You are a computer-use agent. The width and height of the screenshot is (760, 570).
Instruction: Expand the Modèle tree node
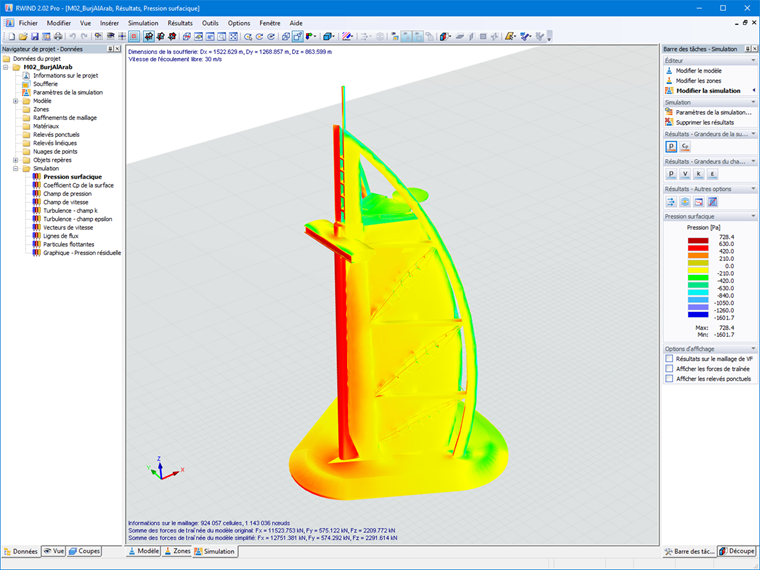point(16,101)
